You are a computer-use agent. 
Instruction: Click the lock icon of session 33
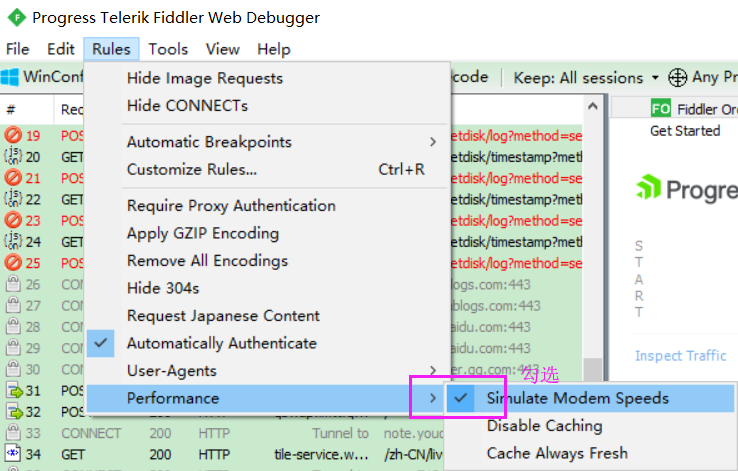[x=13, y=432]
